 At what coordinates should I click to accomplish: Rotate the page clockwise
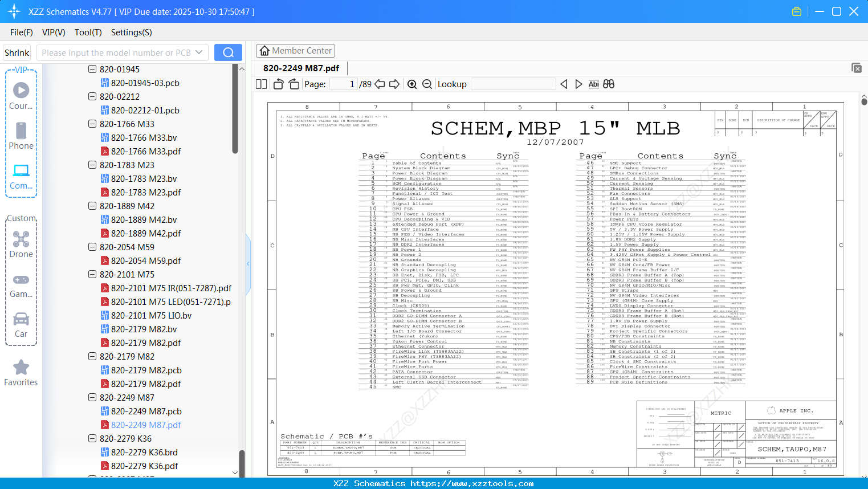(x=294, y=84)
